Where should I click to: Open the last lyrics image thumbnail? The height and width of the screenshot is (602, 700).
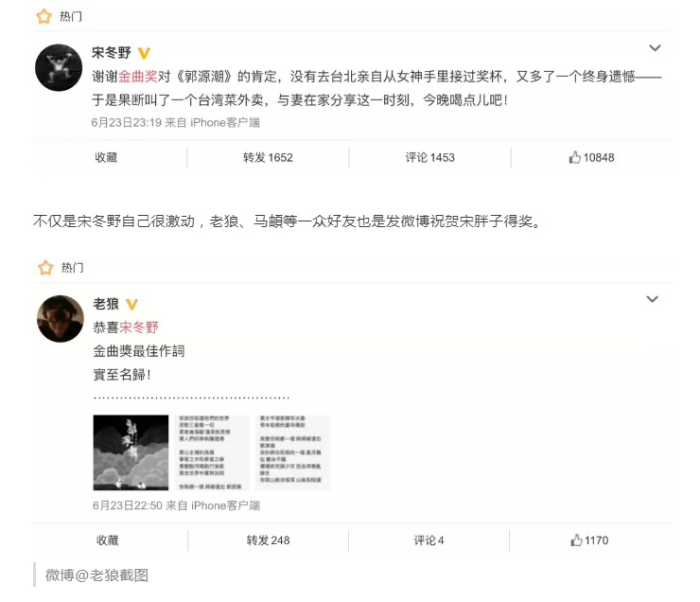(292, 452)
